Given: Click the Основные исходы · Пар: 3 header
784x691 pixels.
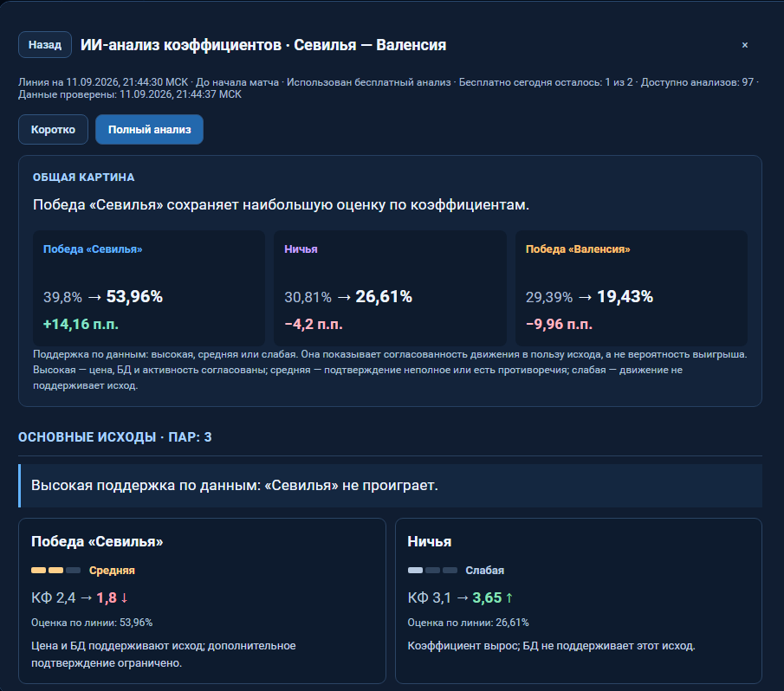Looking at the screenshot, I should (115, 437).
